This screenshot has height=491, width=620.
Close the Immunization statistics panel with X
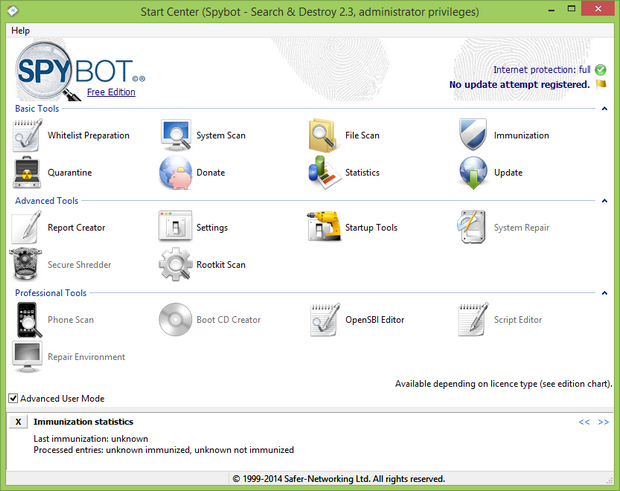coord(18,422)
